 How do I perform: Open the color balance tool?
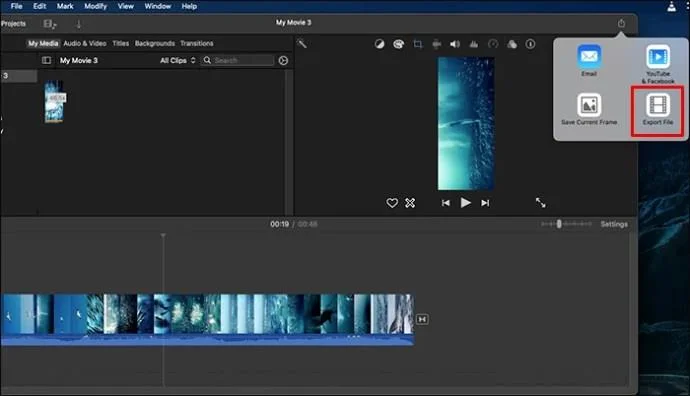pyautogui.click(x=379, y=44)
